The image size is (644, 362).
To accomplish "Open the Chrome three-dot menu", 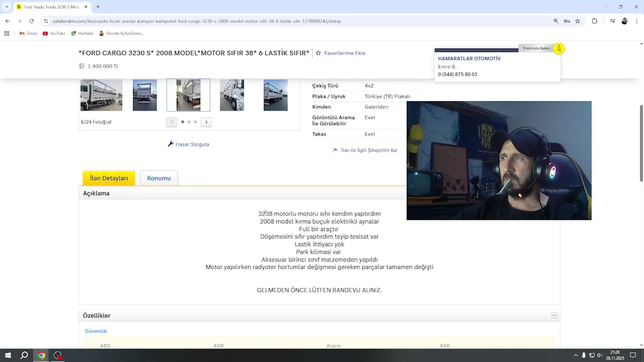I will (636, 21).
